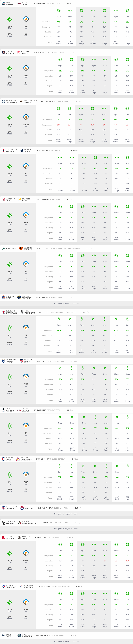
Task: Select the "8/9 6:10 PM ET" game time
Action: tap(42, 150)
